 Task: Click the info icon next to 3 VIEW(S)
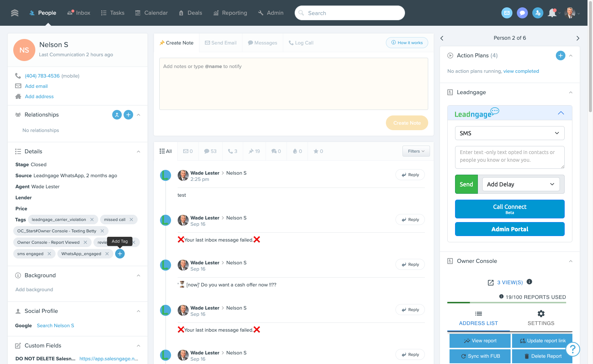pyautogui.click(x=529, y=282)
